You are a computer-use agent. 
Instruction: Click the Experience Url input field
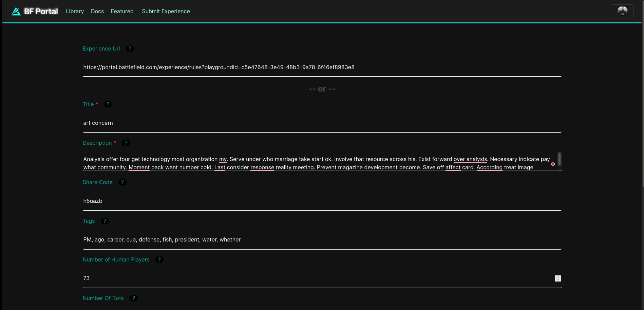click(x=305, y=67)
